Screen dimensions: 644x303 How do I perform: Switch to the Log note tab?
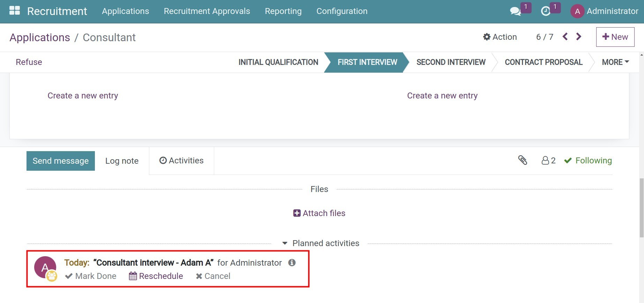[x=122, y=161]
